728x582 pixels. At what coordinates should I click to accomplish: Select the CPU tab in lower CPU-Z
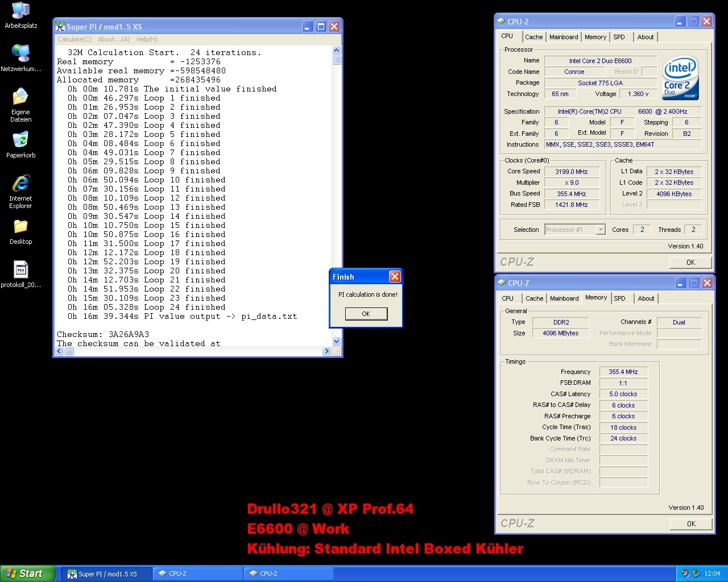(508, 298)
